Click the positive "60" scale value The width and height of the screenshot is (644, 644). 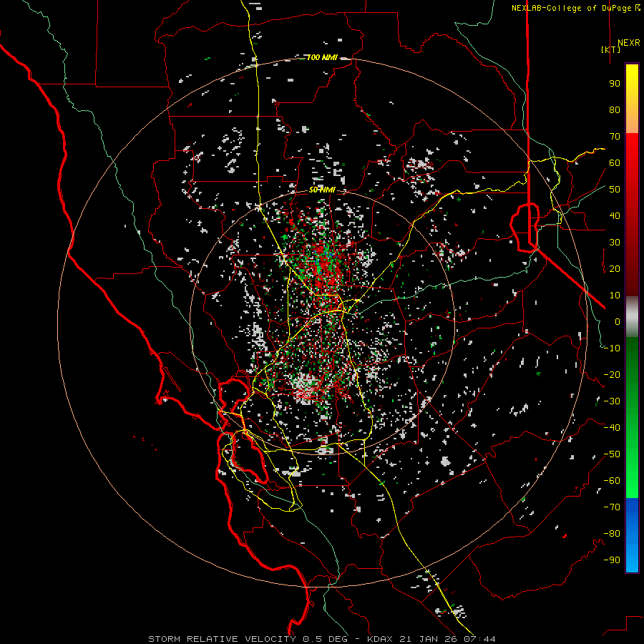615,162
